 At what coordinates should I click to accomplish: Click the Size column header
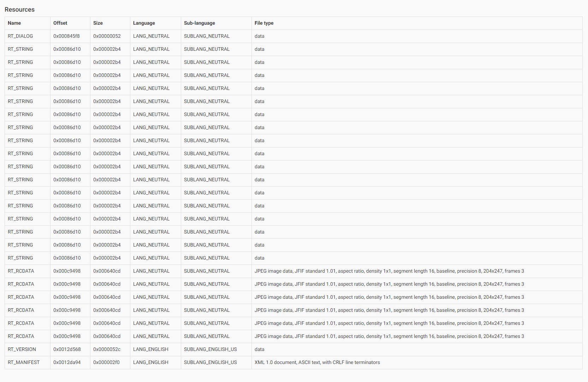pos(98,23)
